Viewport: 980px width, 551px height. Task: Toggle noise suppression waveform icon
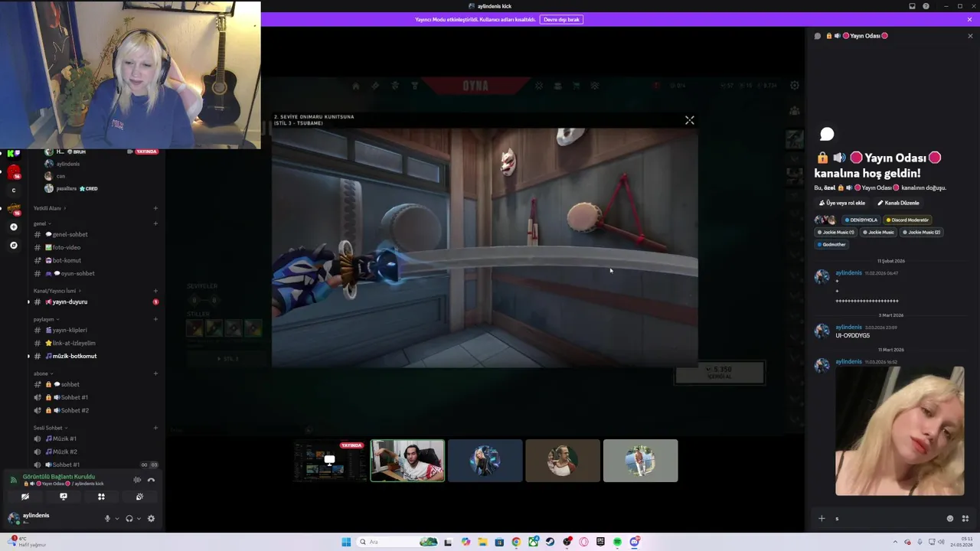point(137,480)
